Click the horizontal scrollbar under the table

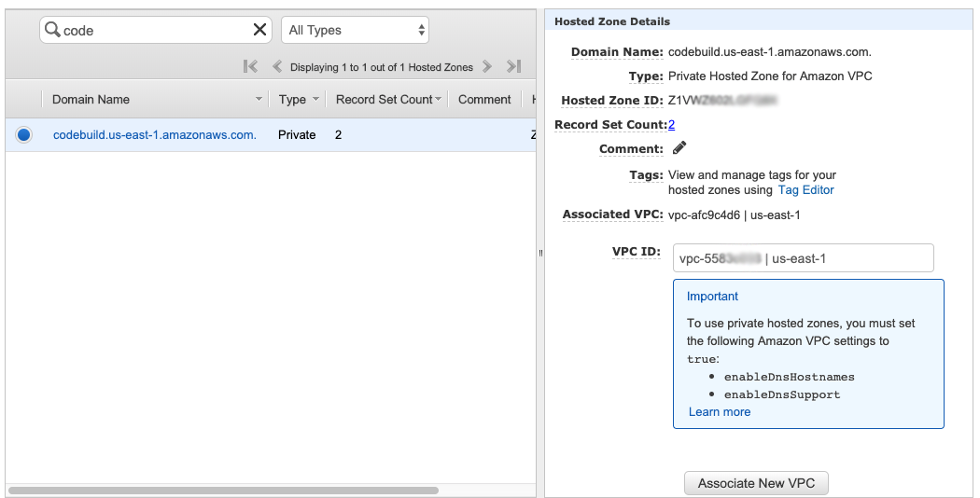tap(223, 491)
